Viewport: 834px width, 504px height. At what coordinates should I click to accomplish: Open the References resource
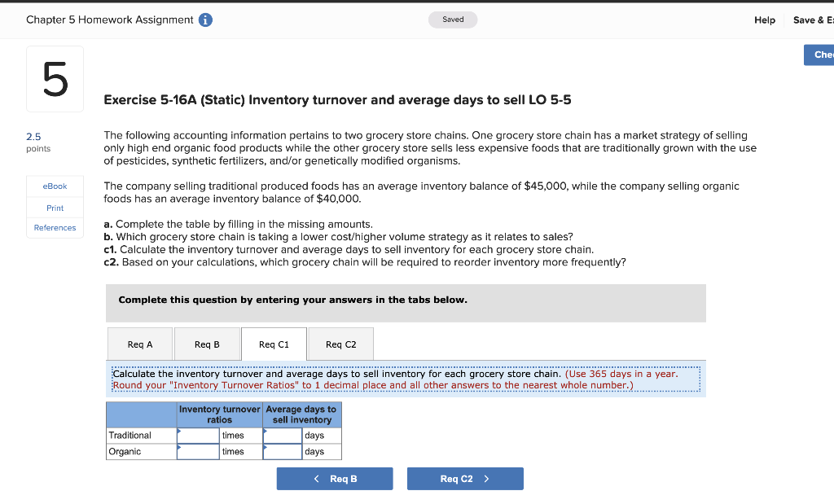[x=54, y=227]
